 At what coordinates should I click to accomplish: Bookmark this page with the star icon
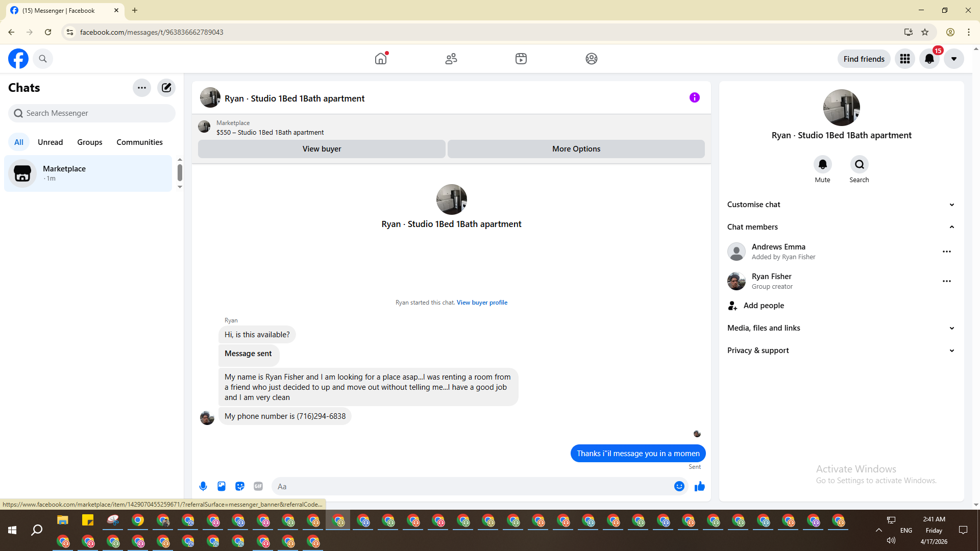click(925, 32)
